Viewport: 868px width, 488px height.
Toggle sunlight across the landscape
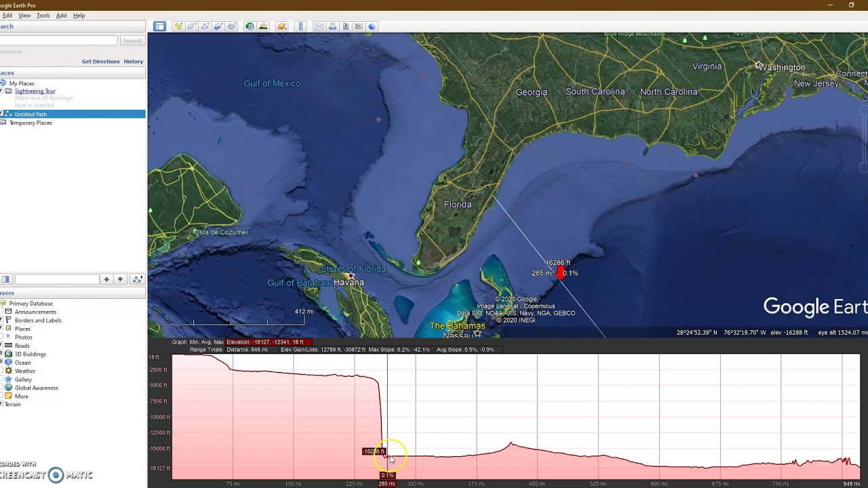[x=263, y=26]
